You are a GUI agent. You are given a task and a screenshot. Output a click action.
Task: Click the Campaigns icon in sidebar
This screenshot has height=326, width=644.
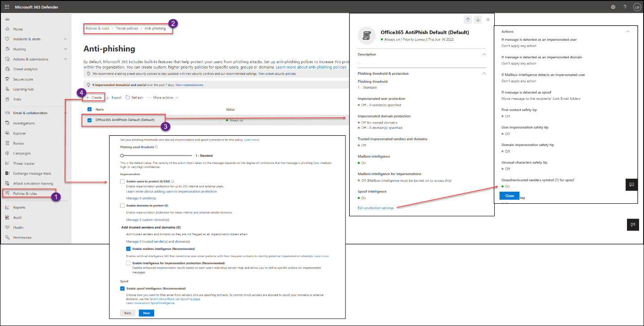click(7, 153)
